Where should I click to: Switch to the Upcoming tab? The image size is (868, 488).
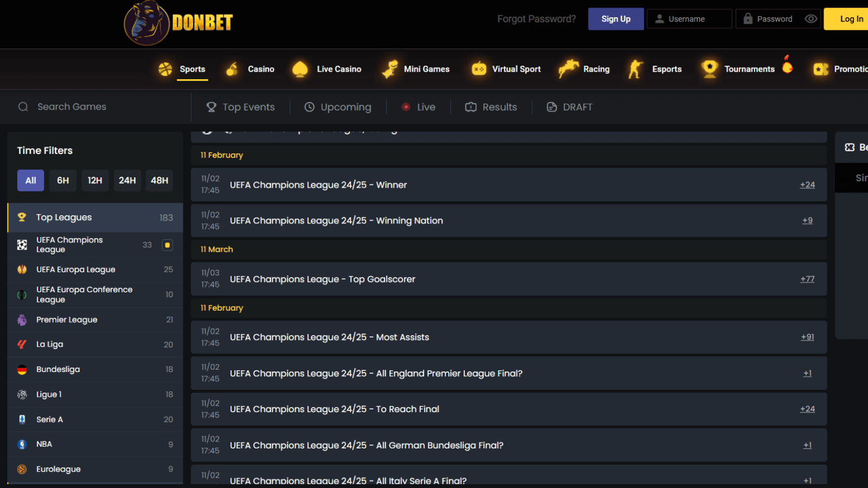click(x=337, y=107)
